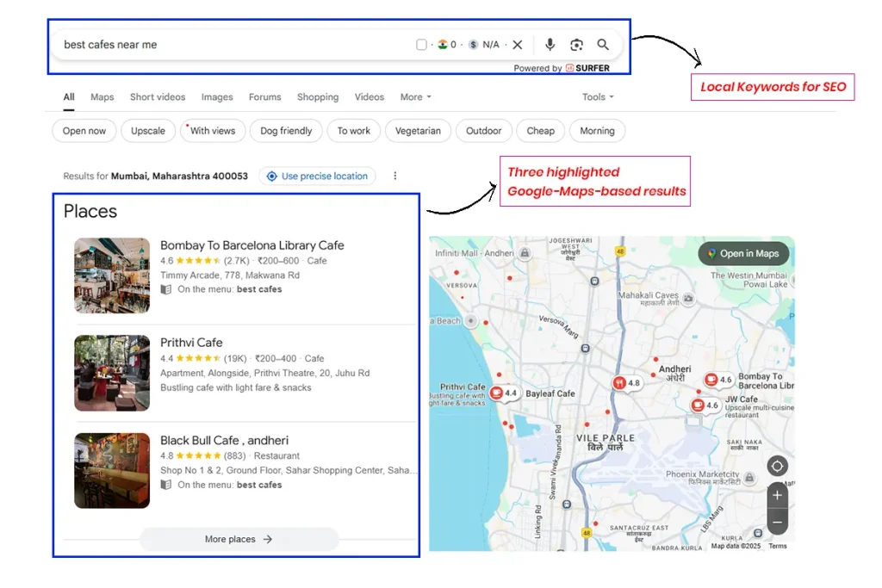
Task: Open the search by image camera icon
Action: click(x=576, y=45)
